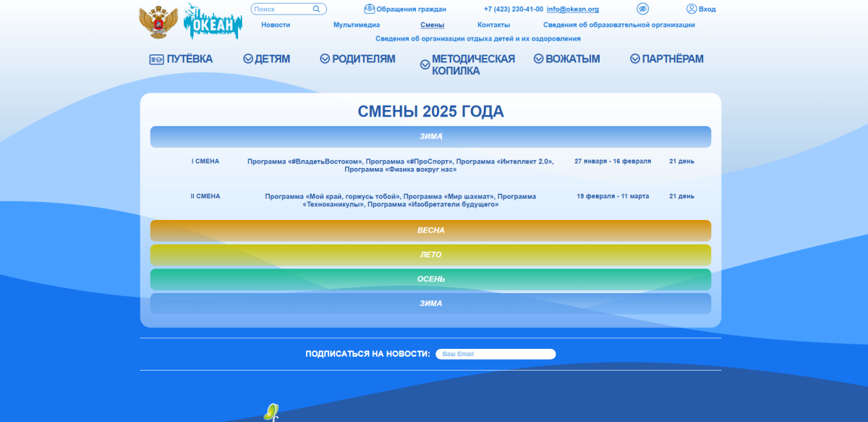Click the ОКЕАН logo
The width and height of the screenshot is (868, 422).
tap(213, 22)
